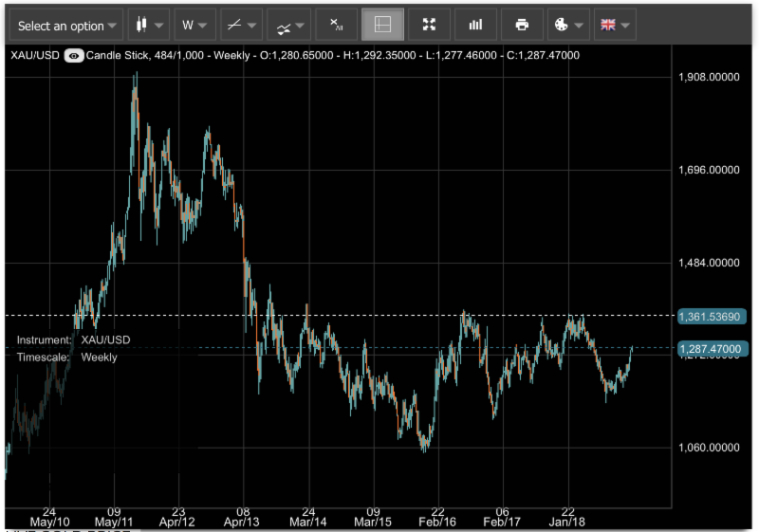Click the bar chart volume icon
Image resolution: width=759 pixels, height=532 pixels.
coord(475,25)
